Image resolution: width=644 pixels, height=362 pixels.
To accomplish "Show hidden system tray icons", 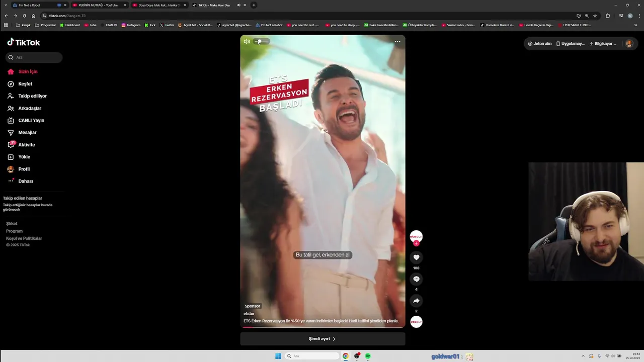I will (x=583, y=356).
